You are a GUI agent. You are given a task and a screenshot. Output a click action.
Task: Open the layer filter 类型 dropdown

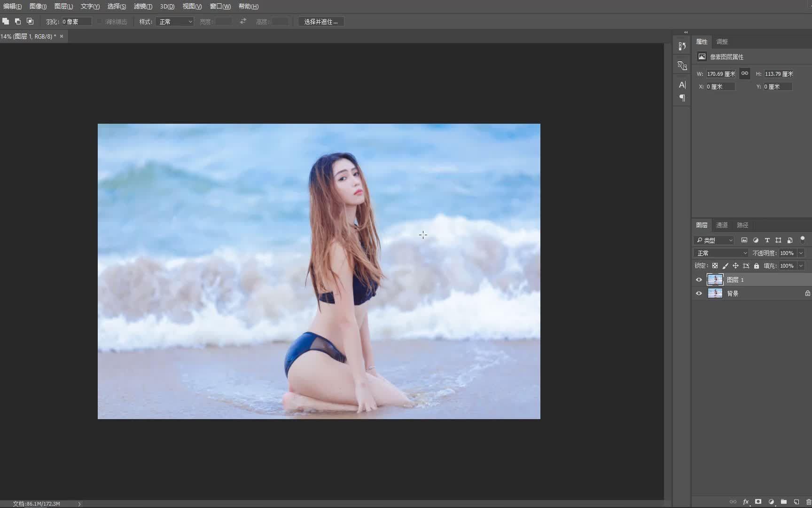(713, 240)
